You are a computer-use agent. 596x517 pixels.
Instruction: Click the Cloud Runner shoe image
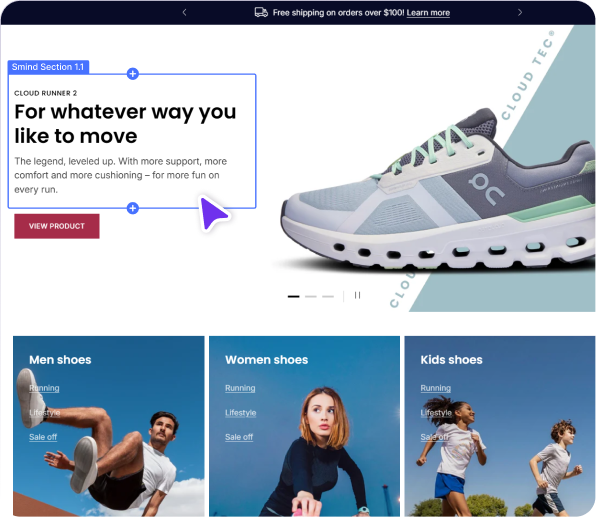pos(437,190)
